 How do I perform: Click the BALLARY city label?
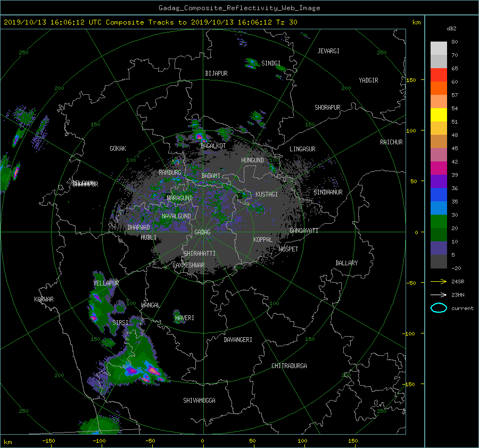click(346, 263)
